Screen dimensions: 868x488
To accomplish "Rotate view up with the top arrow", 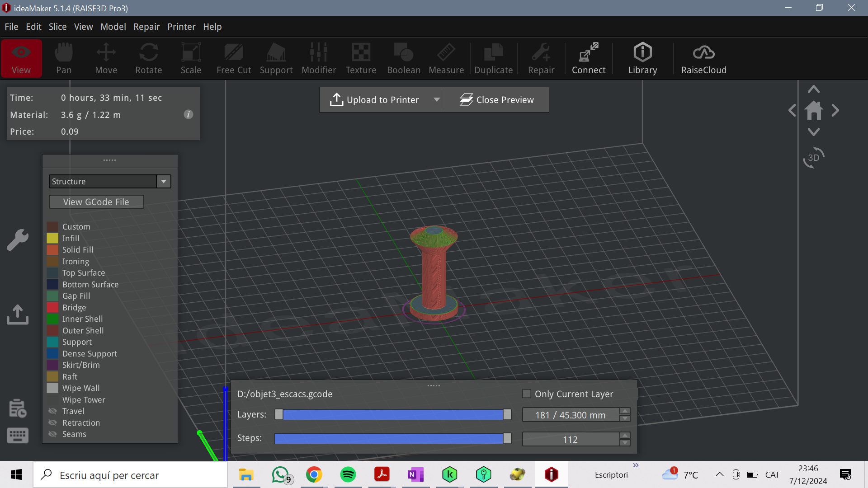I will 814,89.
